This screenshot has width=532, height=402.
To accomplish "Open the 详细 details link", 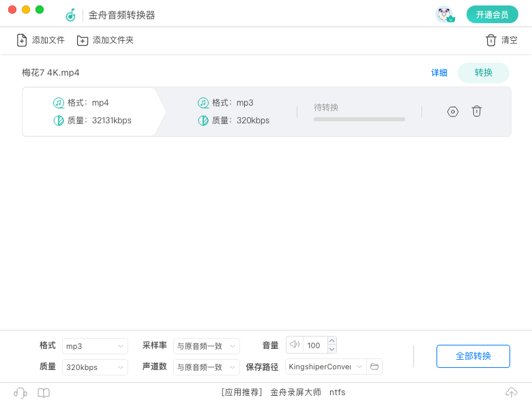I will (439, 72).
